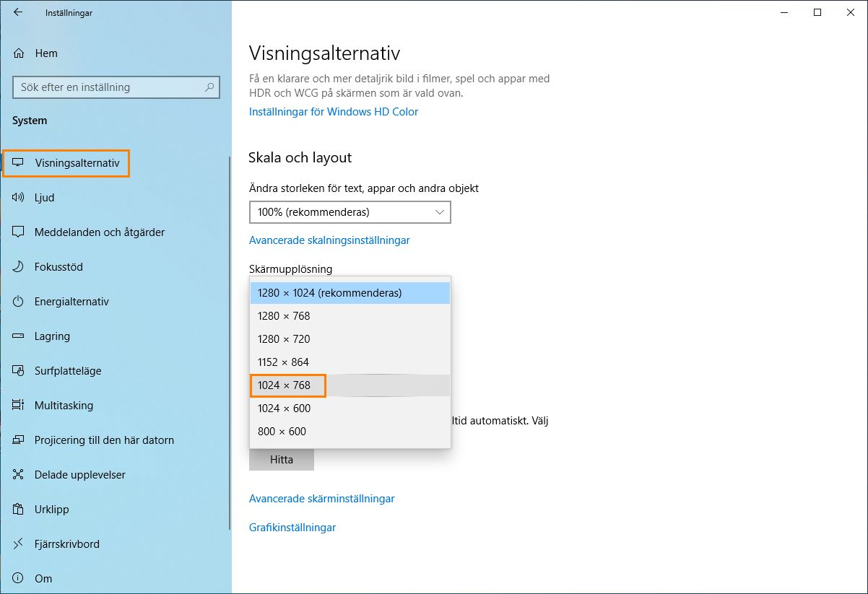Image resolution: width=868 pixels, height=594 pixels.
Task: Go to the Multitasking section
Action: pyautogui.click(x=64, y=406)
